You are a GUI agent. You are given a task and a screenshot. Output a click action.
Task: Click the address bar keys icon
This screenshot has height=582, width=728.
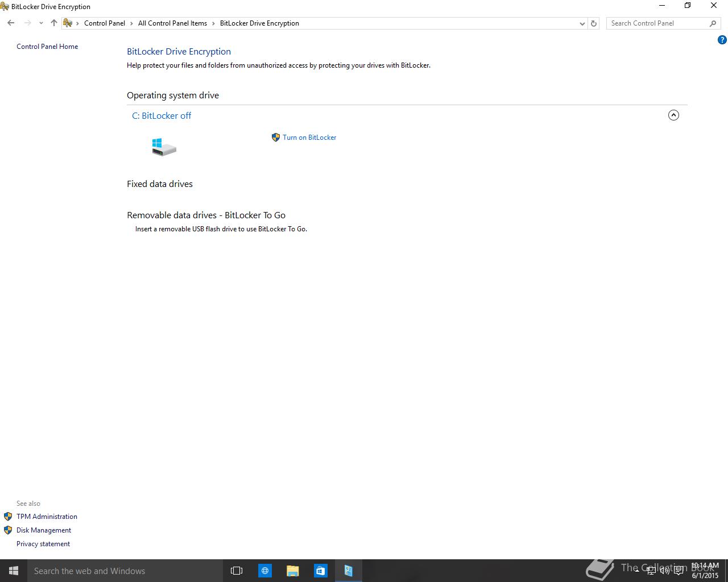[68, 23]
